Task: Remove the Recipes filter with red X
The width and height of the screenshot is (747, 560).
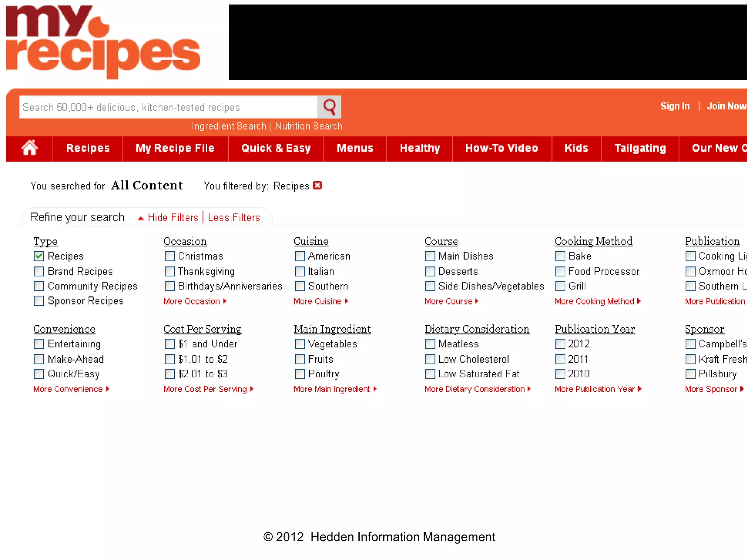Action: tap(318, 185)
